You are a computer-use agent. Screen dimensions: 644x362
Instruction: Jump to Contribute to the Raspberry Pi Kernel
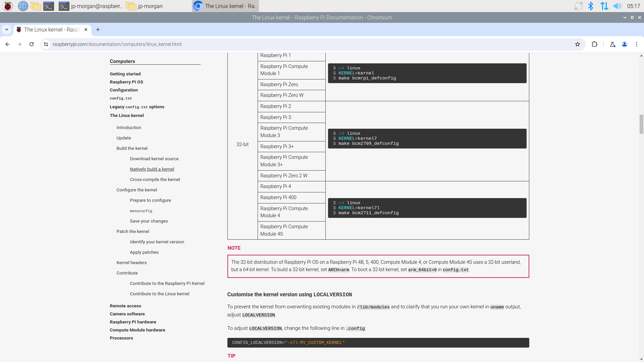click(x=167, y=283)
